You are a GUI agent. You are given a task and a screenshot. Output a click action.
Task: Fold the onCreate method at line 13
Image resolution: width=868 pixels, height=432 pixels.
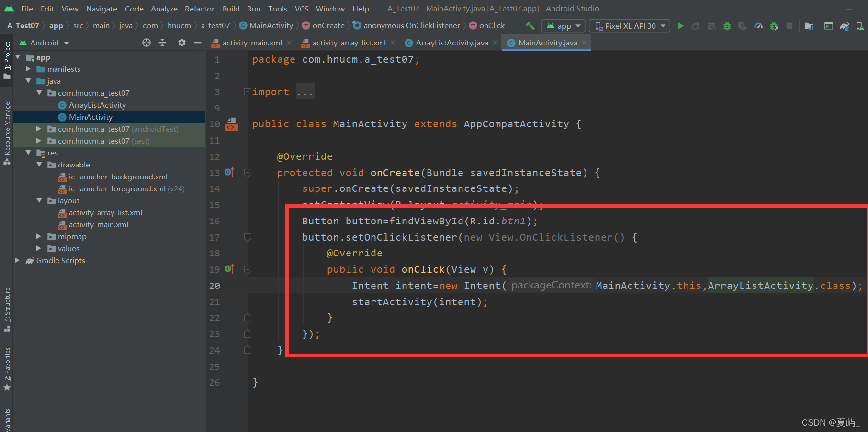click(248, 172)
